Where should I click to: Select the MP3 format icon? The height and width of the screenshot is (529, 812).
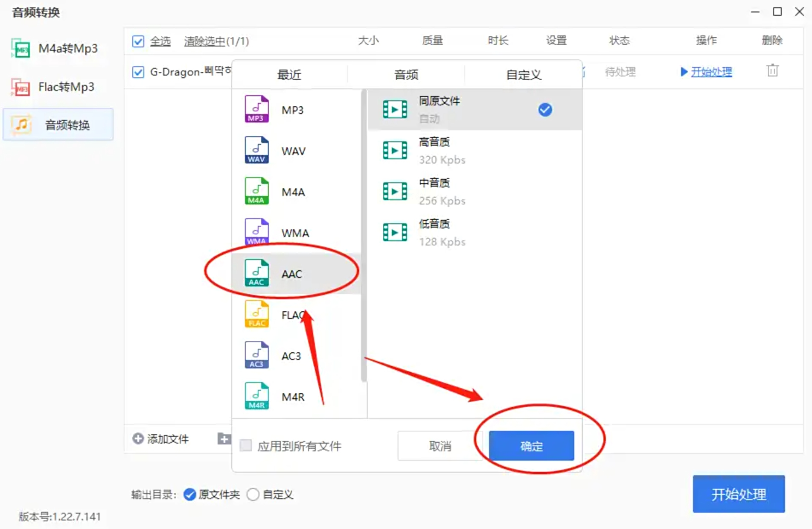(256, 109)
